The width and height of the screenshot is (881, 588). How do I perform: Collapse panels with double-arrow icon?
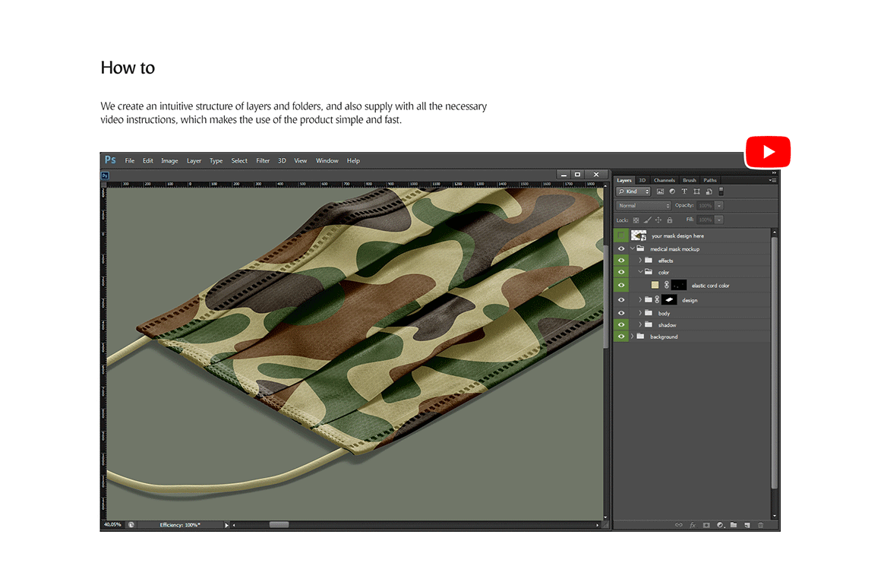(774, 172)
